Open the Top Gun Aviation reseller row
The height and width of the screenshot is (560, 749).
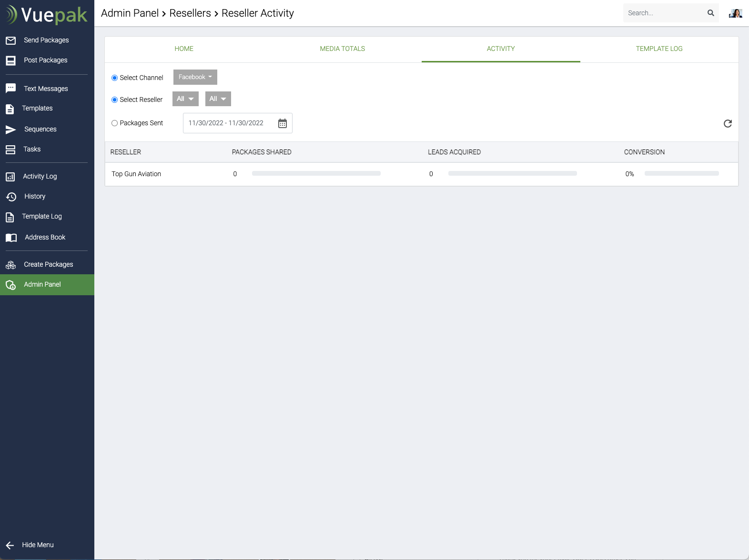coord(136,174)
